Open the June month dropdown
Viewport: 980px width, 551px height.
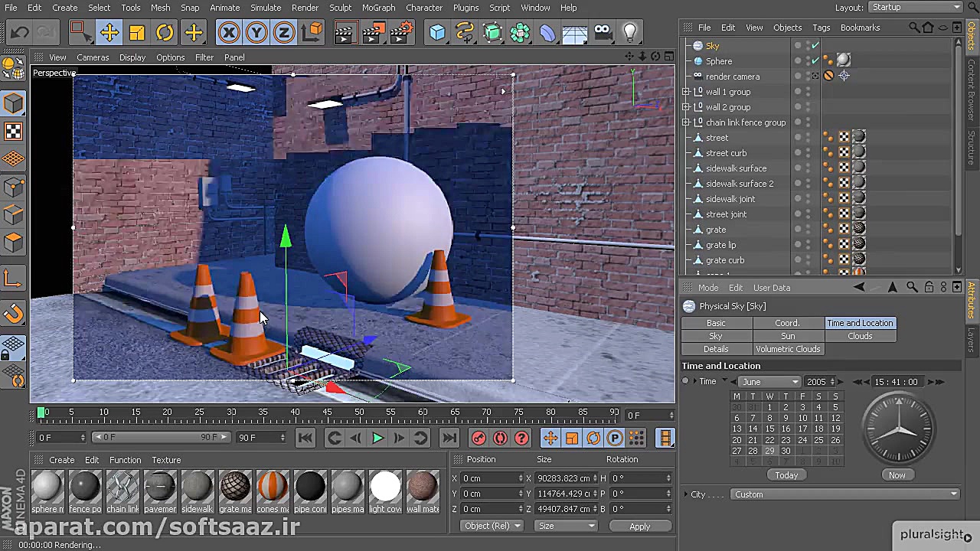pos(769,382)
